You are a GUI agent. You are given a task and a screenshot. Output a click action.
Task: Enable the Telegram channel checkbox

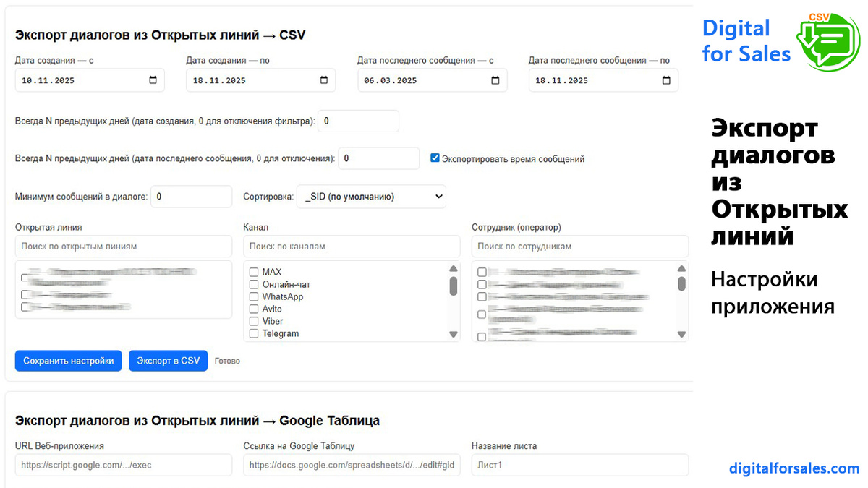(254, 334)
